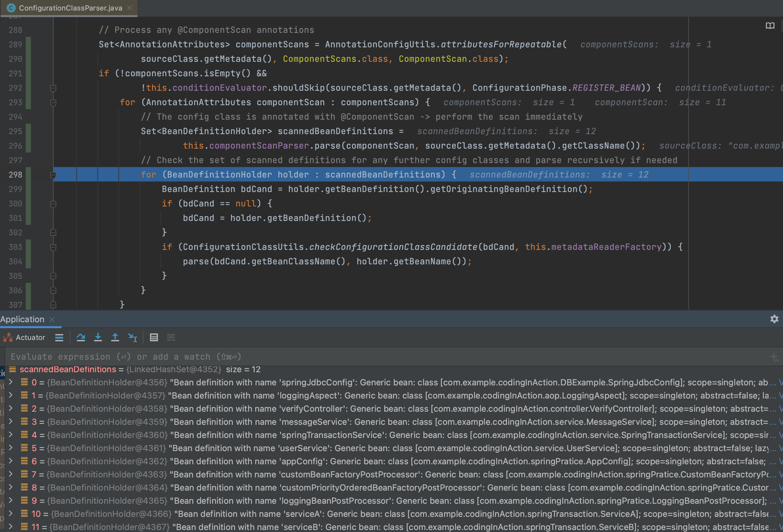Click the Run to Cursor icon
The height and width of the screenshot is (532, 783).
[132, 337]
